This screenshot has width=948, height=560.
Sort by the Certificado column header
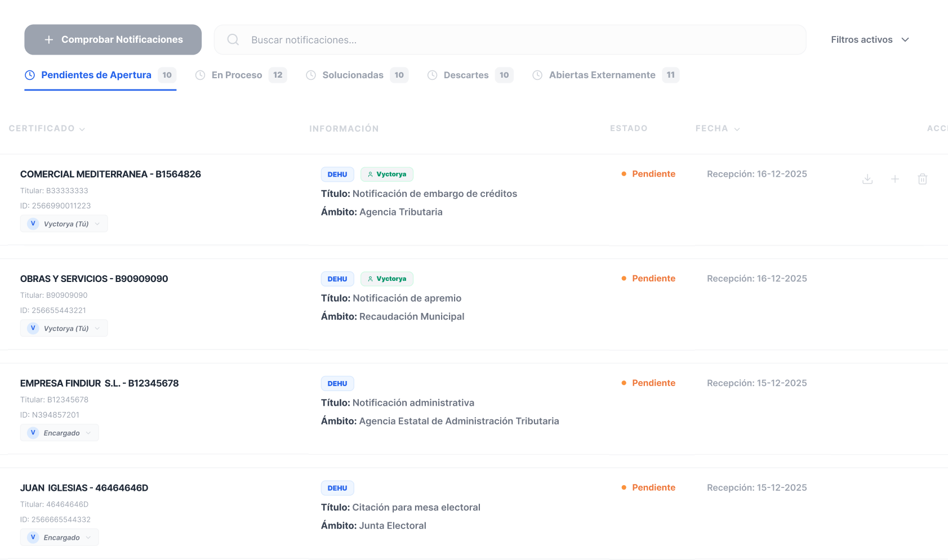pos(47,129)
